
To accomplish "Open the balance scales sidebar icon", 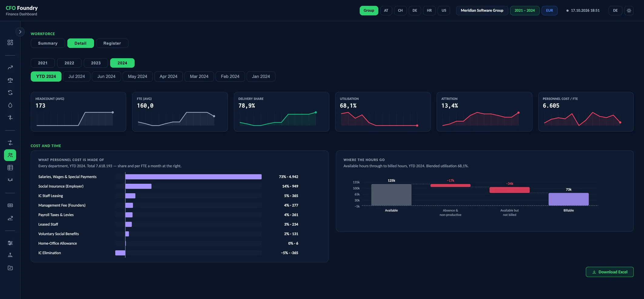I will tap(10, 80).
